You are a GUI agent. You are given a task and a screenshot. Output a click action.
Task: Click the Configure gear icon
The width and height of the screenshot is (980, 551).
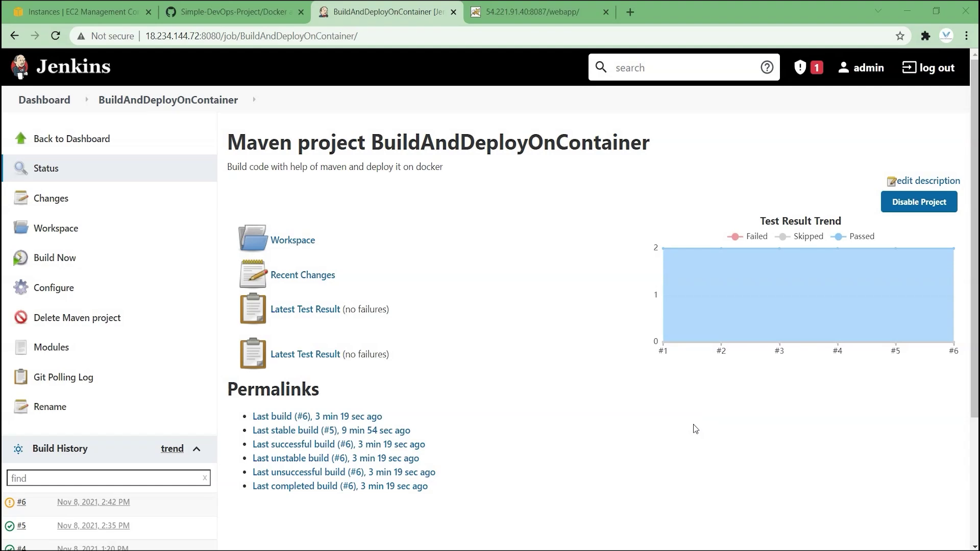coord(21,287)
